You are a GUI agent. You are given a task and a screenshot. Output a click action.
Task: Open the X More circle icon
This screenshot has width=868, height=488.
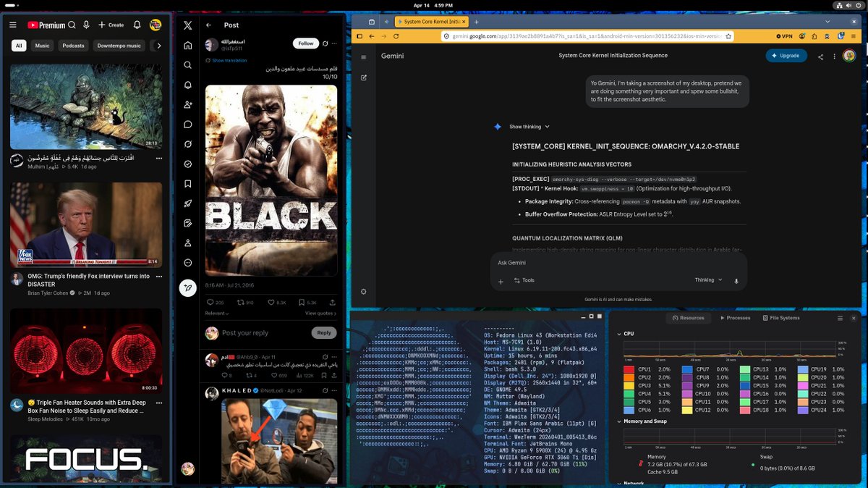click(188, 263)
